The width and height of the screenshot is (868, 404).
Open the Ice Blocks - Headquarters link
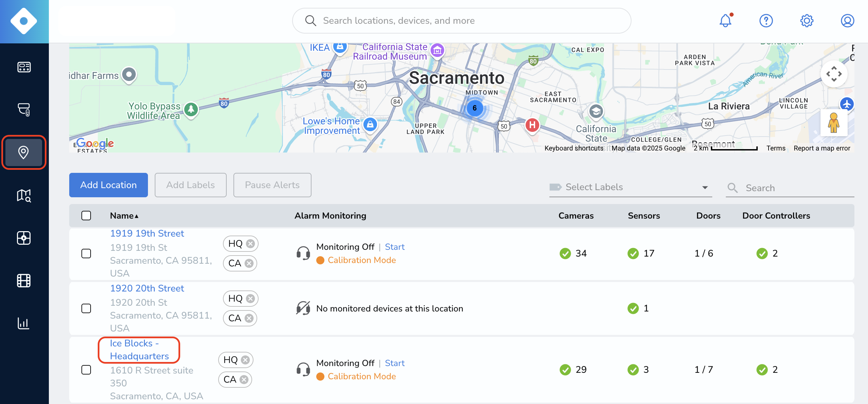[x=139, y=350]
